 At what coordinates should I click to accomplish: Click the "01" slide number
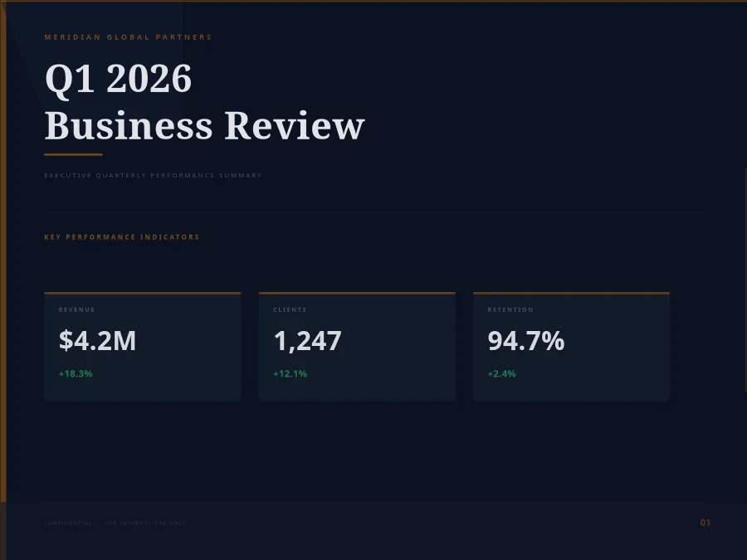(705, 523)
